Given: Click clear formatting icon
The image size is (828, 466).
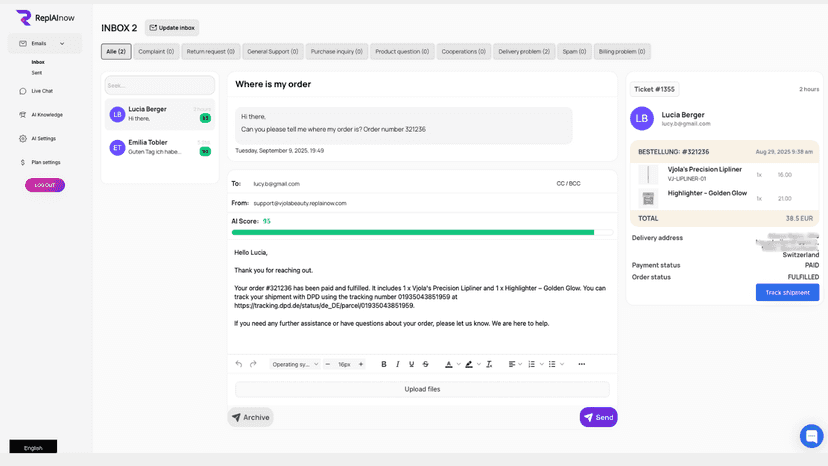Looking at the screenshot, I should tap(489, 364).
